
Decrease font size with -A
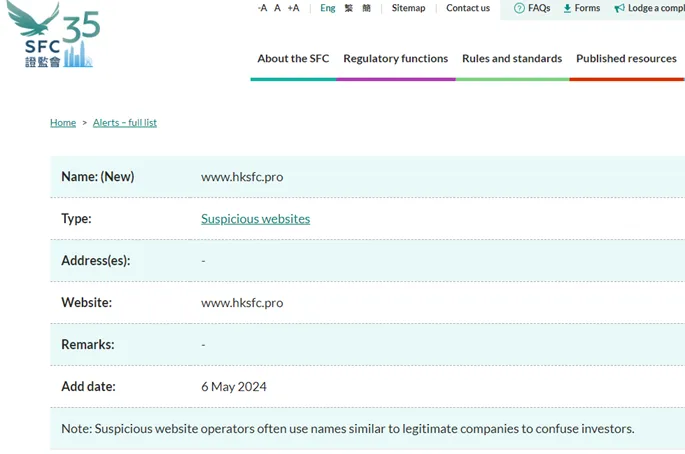[x=263, y=8]
